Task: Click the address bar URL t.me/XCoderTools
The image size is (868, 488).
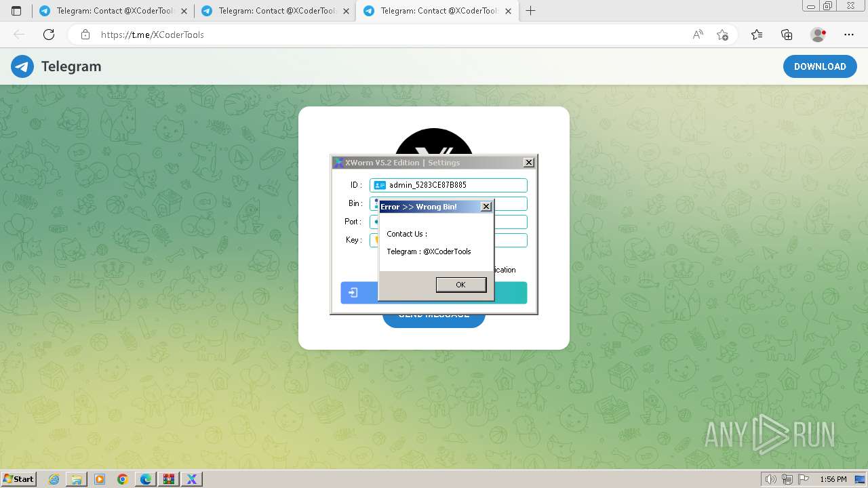Action: click(153, 35)
